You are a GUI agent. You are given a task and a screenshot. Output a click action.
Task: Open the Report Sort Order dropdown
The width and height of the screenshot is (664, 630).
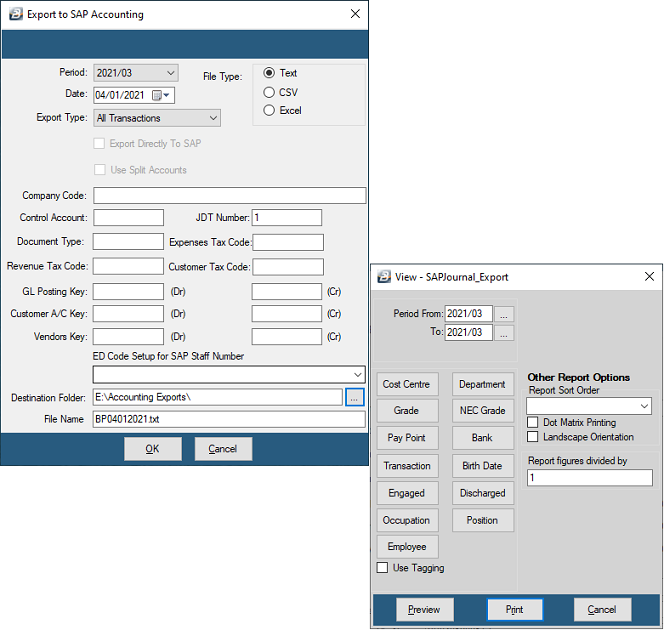pos(589,406)
